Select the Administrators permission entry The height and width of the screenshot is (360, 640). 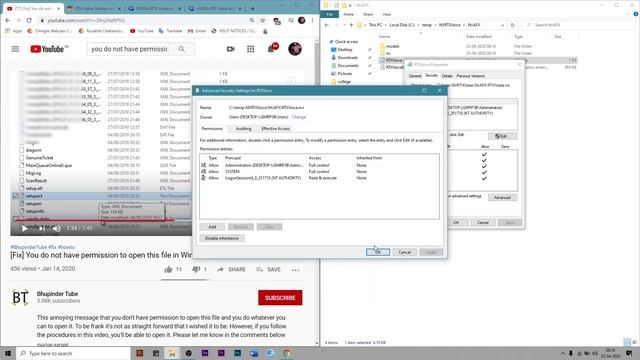click(319, 165)
